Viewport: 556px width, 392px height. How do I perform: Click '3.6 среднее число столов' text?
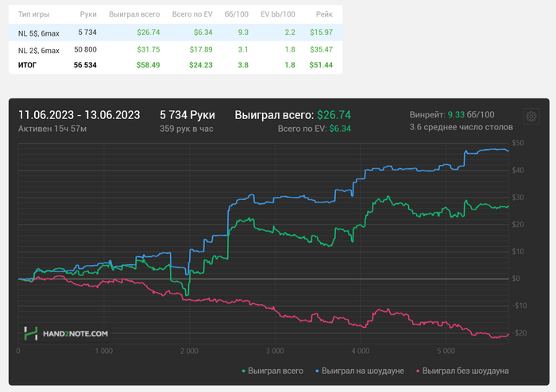[461, 127]
